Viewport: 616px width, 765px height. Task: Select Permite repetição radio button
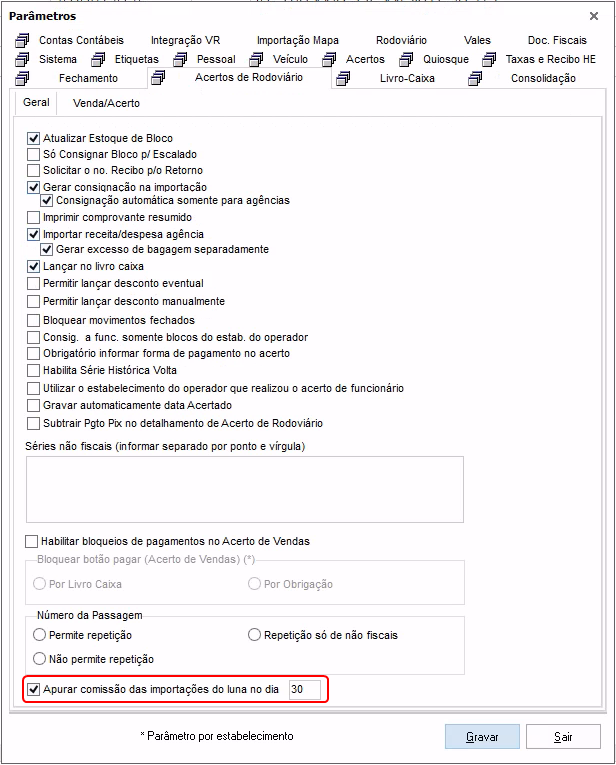39,635
